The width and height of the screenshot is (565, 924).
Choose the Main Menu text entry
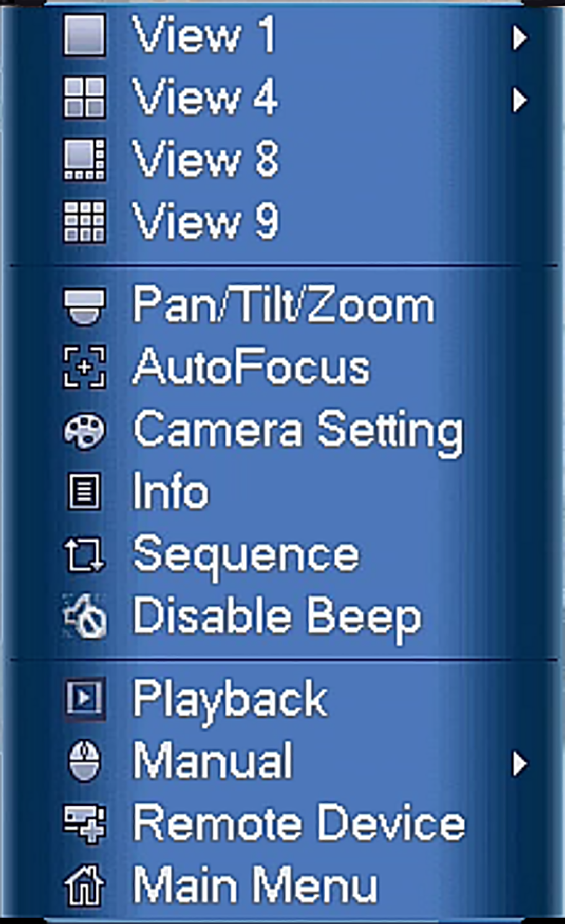[x=256, y=884]
